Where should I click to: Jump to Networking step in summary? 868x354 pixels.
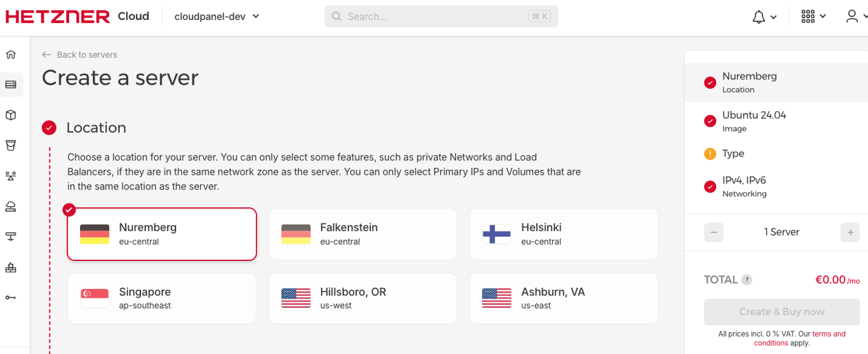[744, 186]
